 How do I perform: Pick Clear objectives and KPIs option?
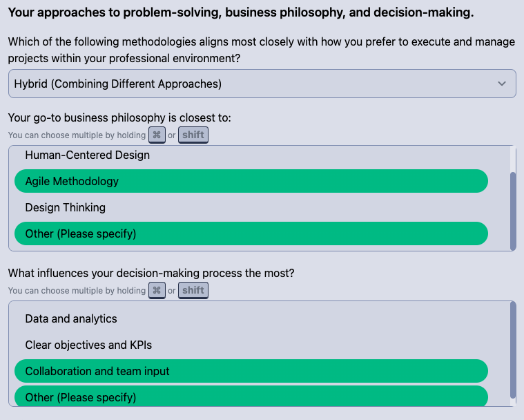point(88,345)
